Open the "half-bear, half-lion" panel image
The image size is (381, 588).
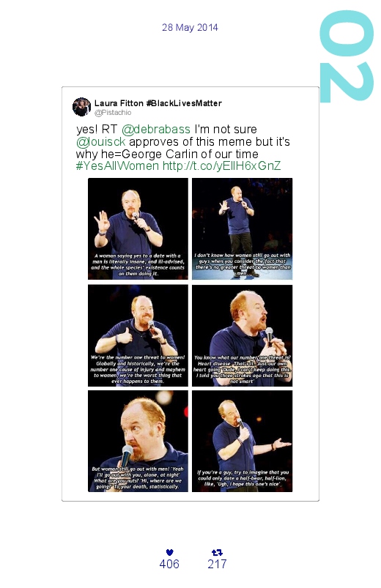pos(242,441)
